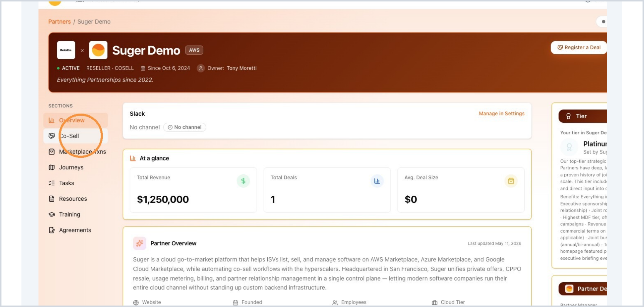Toggle the switch at top right
Image resolution: width=644 pixels, height=307 pixels.
point(602,21)
